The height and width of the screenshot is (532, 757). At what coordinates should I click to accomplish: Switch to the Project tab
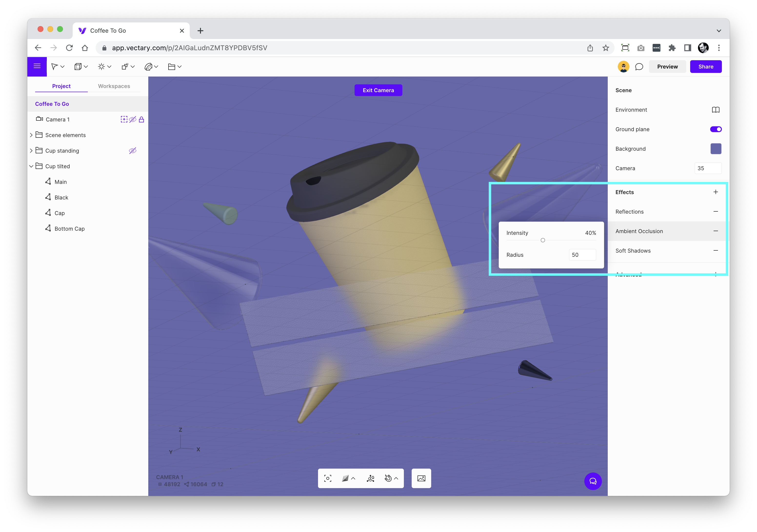tap(61, 86)
